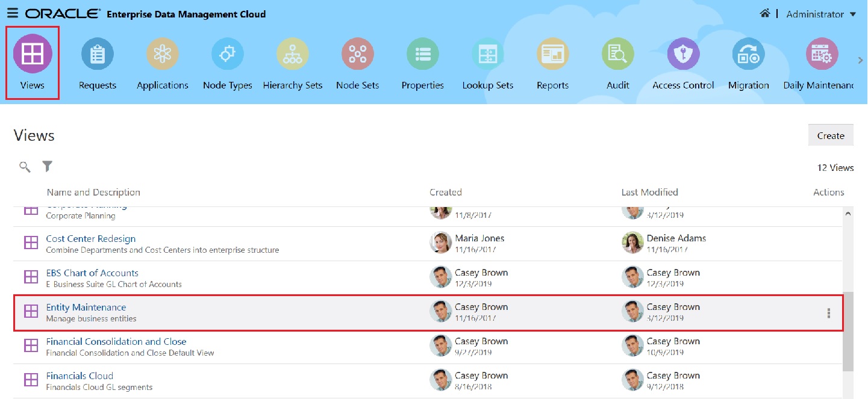Open the Financials Cloud view

click(80, 376)
